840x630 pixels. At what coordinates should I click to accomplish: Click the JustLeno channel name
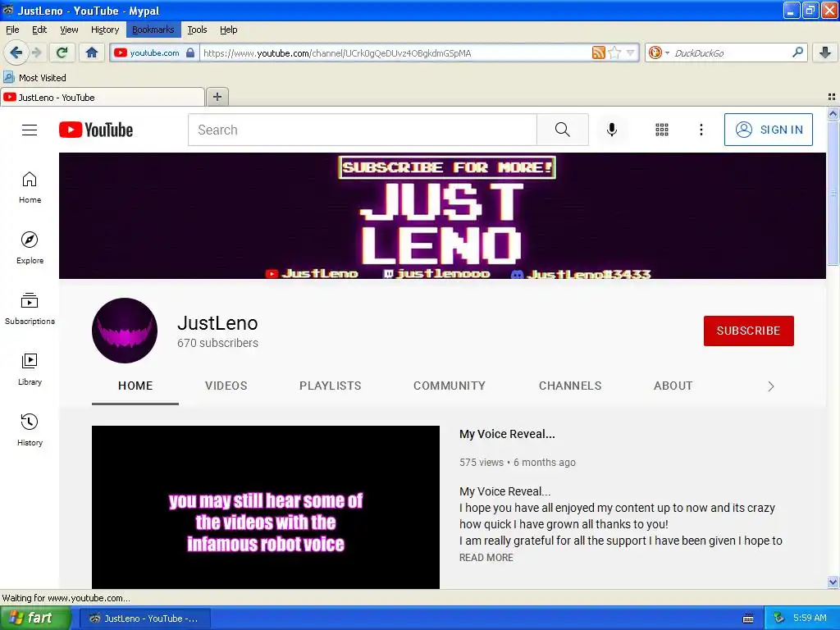pyautogui.click(x=217, y=323)
